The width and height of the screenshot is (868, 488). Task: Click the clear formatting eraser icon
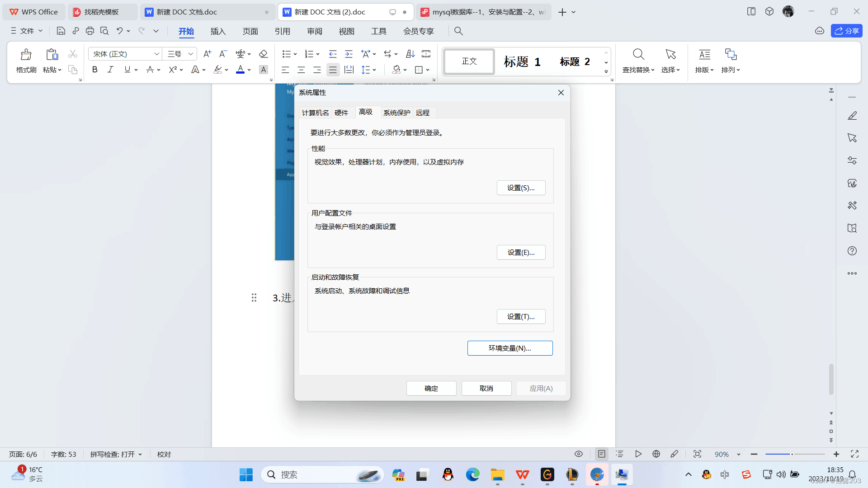(x=263, y=54)
